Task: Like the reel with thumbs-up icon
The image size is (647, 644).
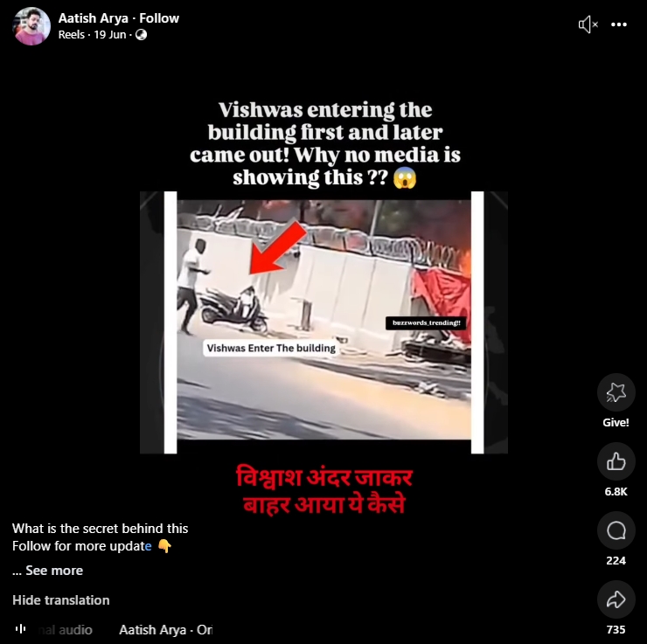Action: [x=616, y=461]
